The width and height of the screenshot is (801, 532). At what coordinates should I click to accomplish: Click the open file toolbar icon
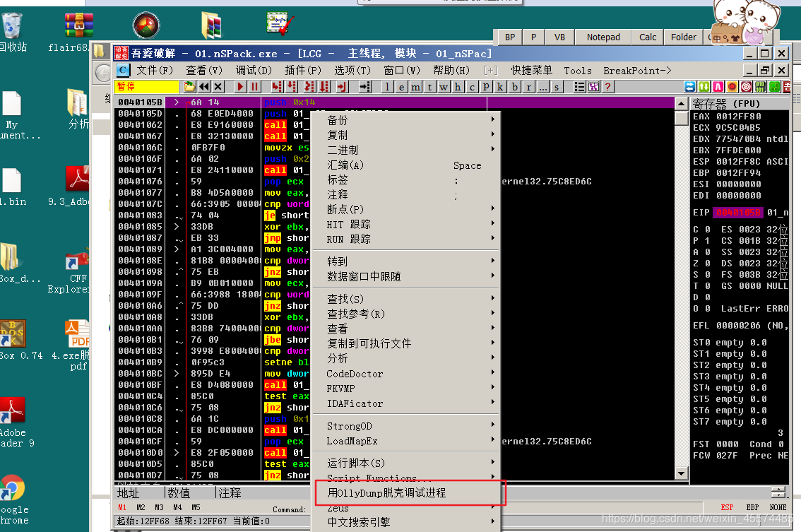tap(189, 87)
